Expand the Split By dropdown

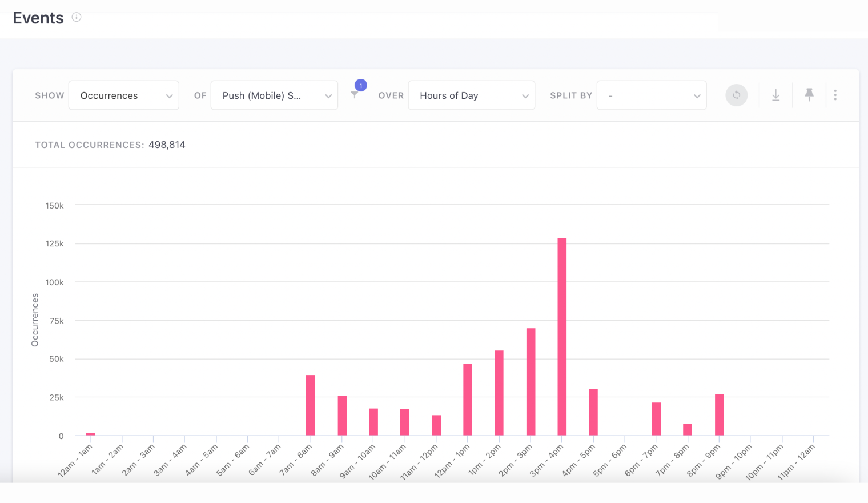click(652, 95)
